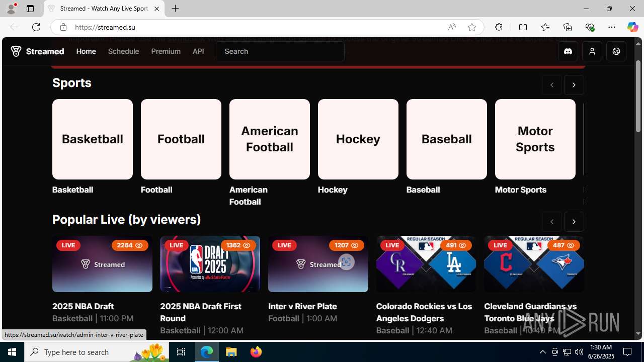Click the scrollbar down arrow

coord(638,334)
